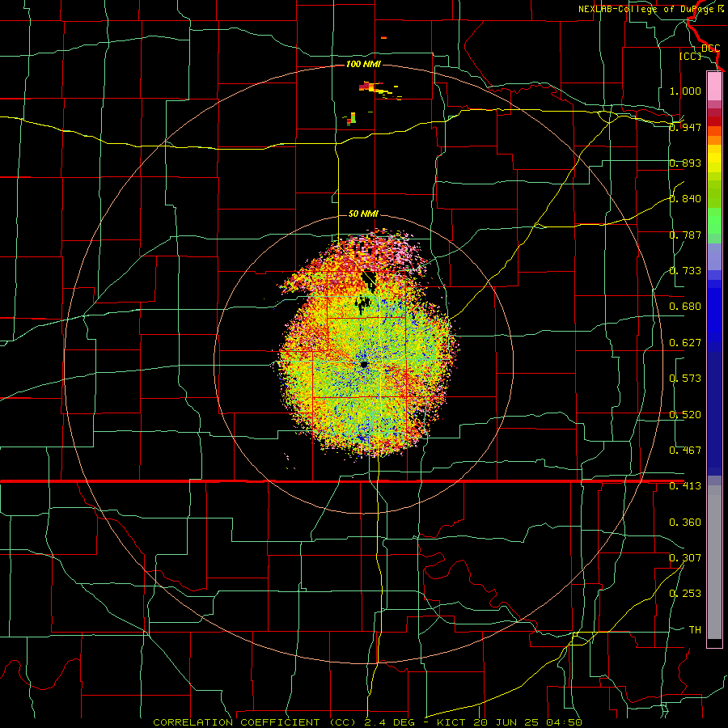
Task: Click the 0.307 color scale value
Action: tap(685, 558)
